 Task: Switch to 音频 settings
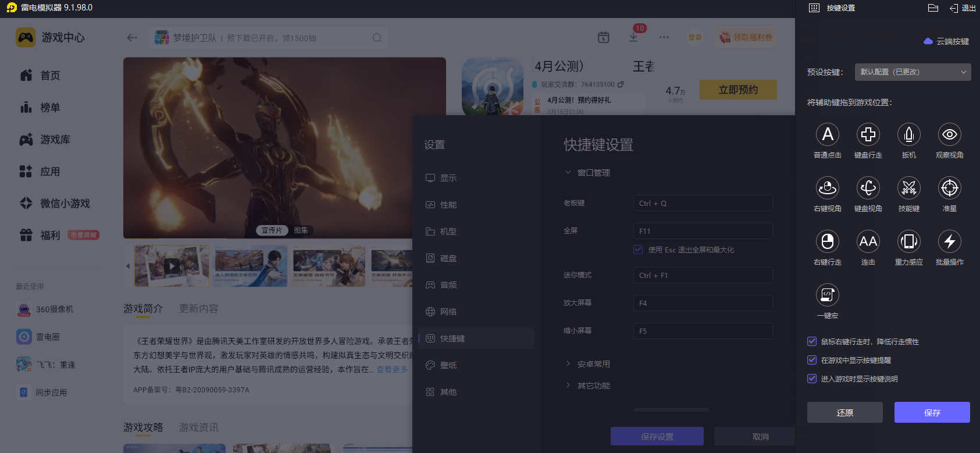click(x=476, y=285)
